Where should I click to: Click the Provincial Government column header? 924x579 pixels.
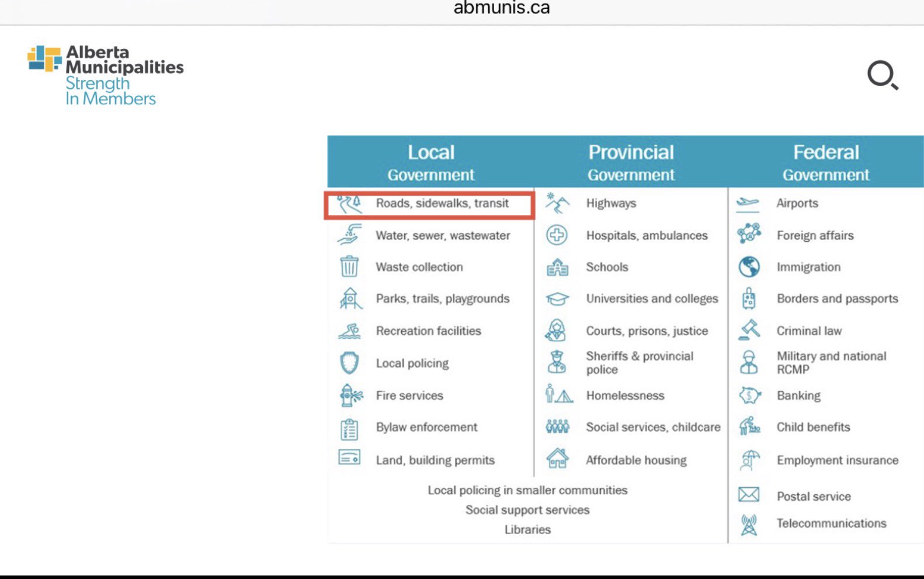(x=631, y=162)
